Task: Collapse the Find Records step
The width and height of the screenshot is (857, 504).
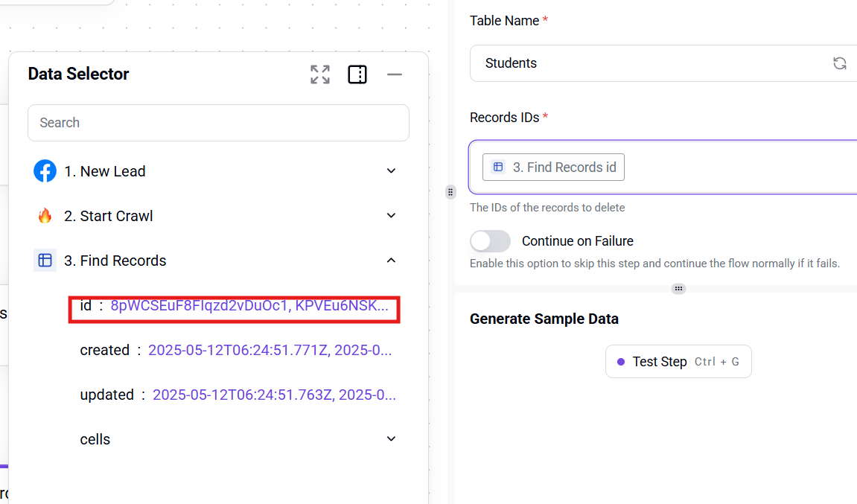Action: point(391,261)
